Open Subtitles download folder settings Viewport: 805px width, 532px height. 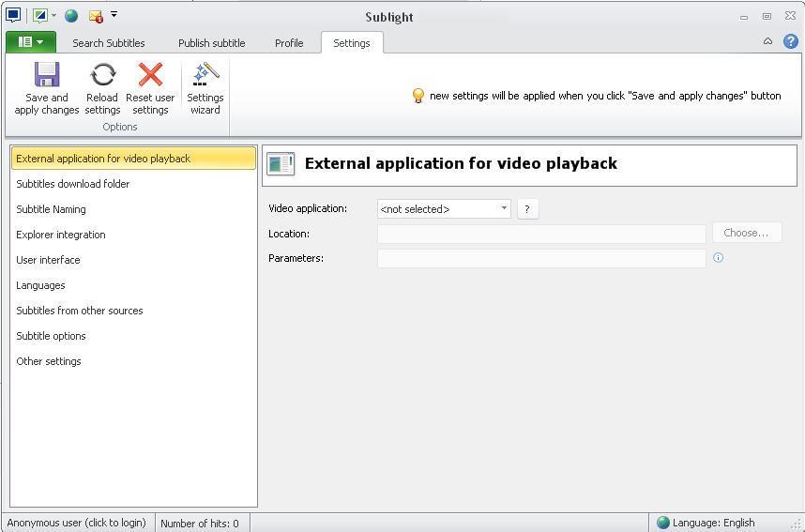click(x=133, y=184)
